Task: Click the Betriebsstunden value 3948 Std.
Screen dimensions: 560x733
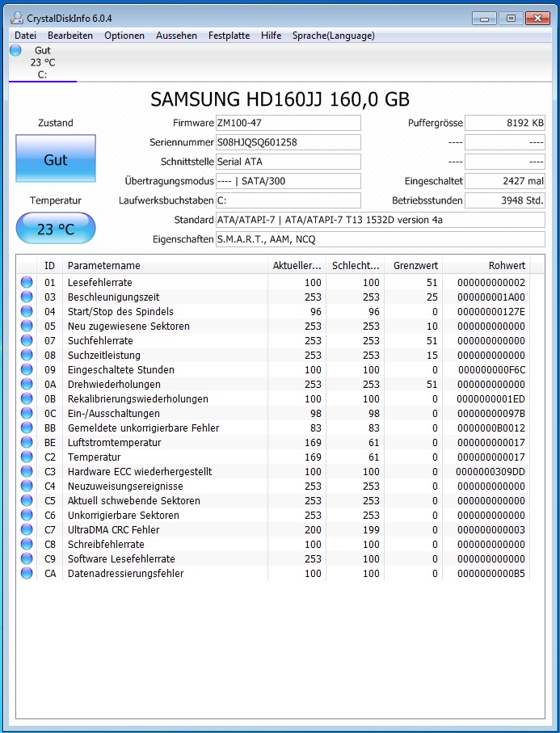Action: pos(505,200)
